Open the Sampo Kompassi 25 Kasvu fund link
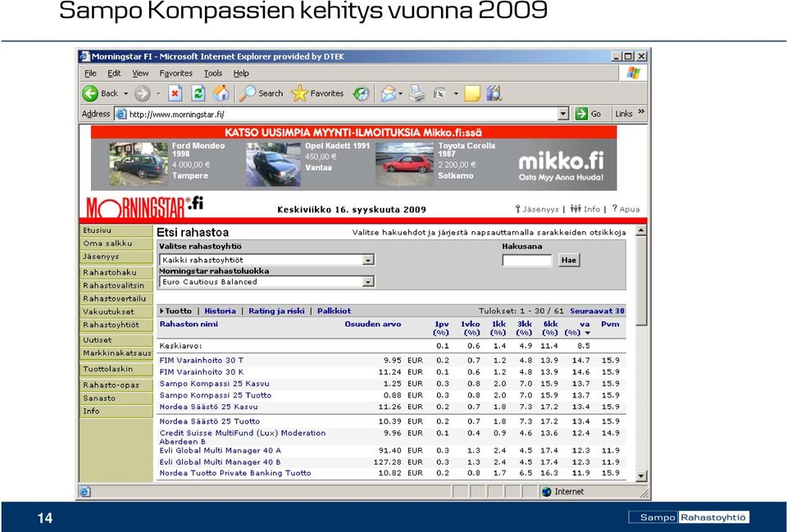 [x=214, y=384]
